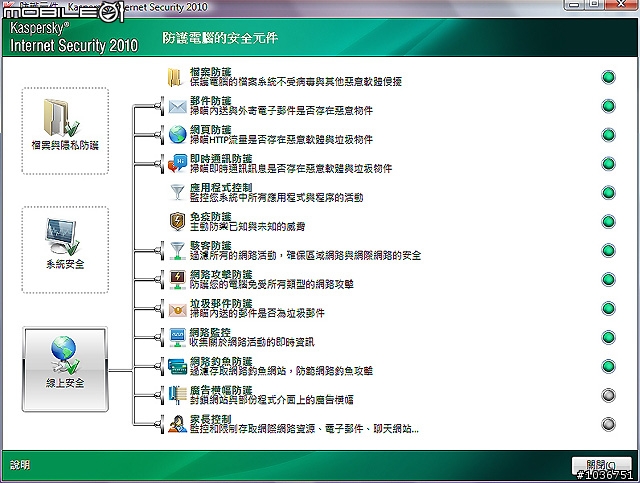
Task: Click text 掃瞄內送的郵件是否為垃圾郵件
Action: coord(257,313)
